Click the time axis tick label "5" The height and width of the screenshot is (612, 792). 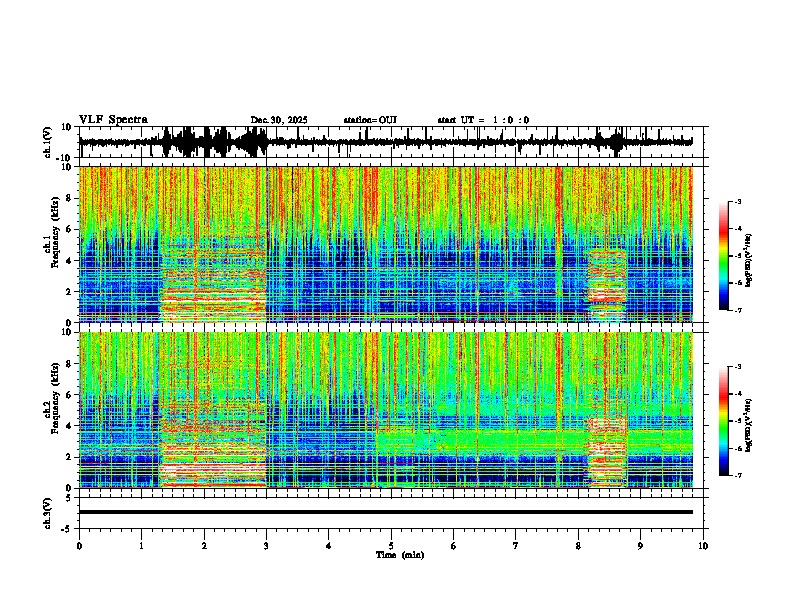(391, 546)
